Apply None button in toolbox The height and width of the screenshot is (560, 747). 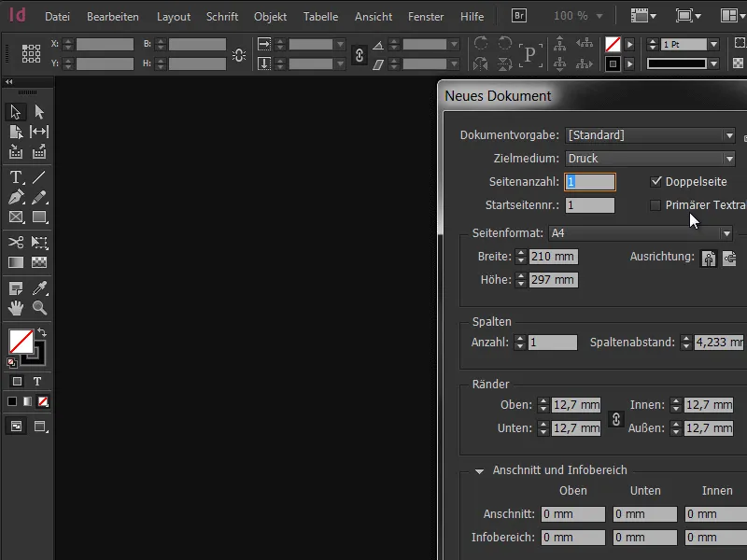[43, 402]
